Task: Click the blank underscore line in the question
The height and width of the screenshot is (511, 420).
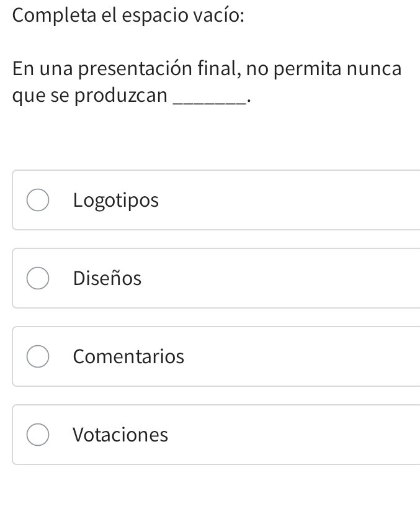Action: 210,97
